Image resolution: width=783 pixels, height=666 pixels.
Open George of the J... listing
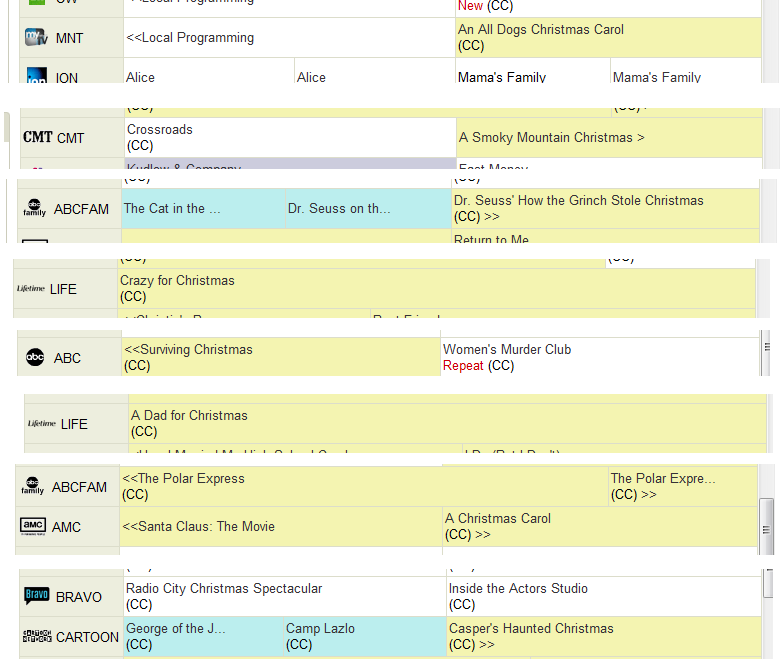203,636
